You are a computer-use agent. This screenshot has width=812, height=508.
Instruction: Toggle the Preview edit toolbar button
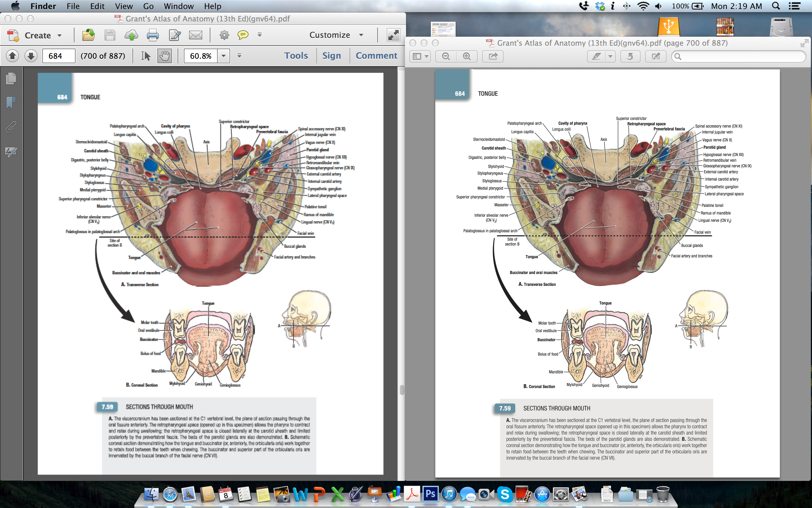click(x=656, y=56)
